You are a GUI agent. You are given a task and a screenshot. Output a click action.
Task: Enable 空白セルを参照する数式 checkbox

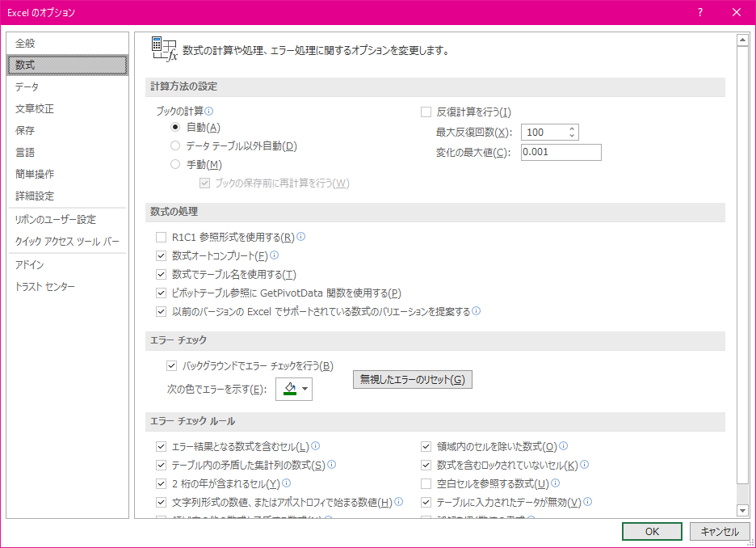(426, 484)
